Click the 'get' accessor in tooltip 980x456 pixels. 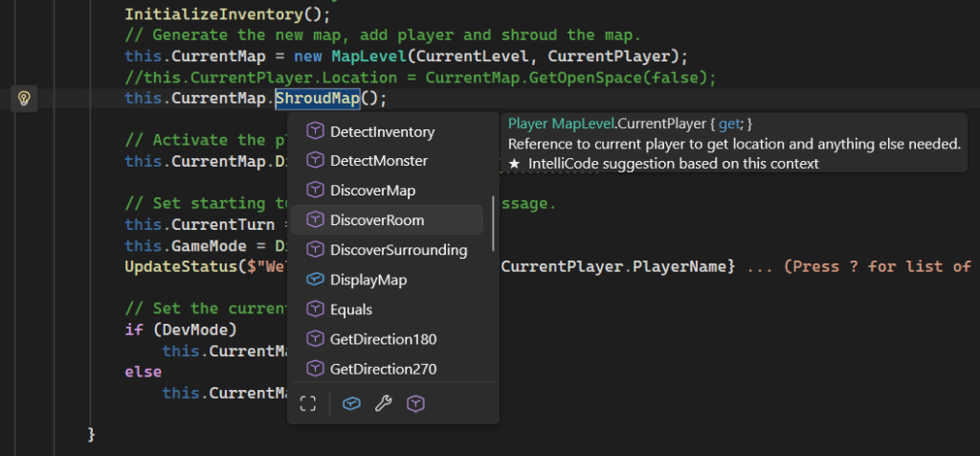point(728,125)
